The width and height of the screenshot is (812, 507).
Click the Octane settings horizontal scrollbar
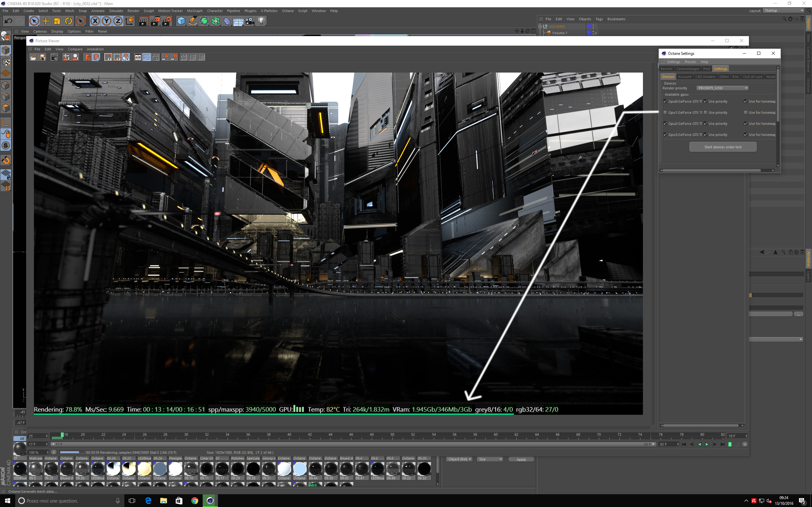pos(711,170)
